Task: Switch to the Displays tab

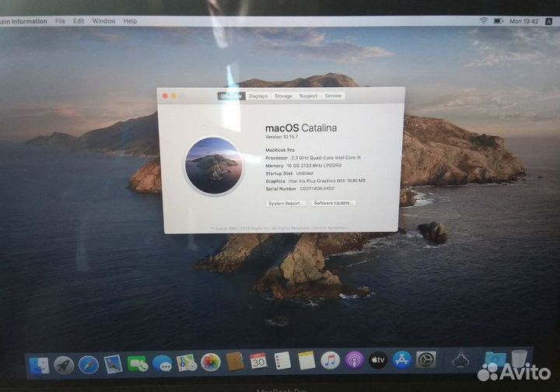Action: point(258,96)
